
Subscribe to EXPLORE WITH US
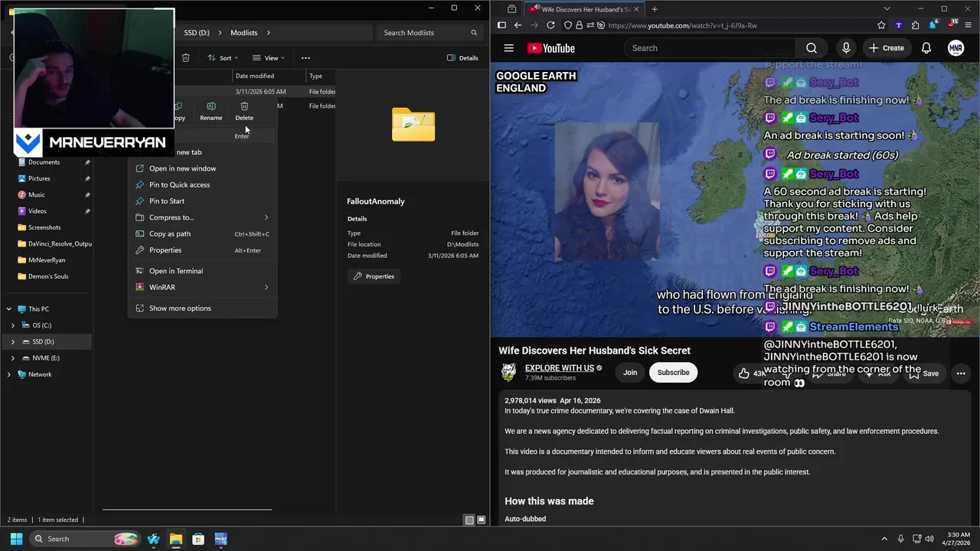(673, 373)
